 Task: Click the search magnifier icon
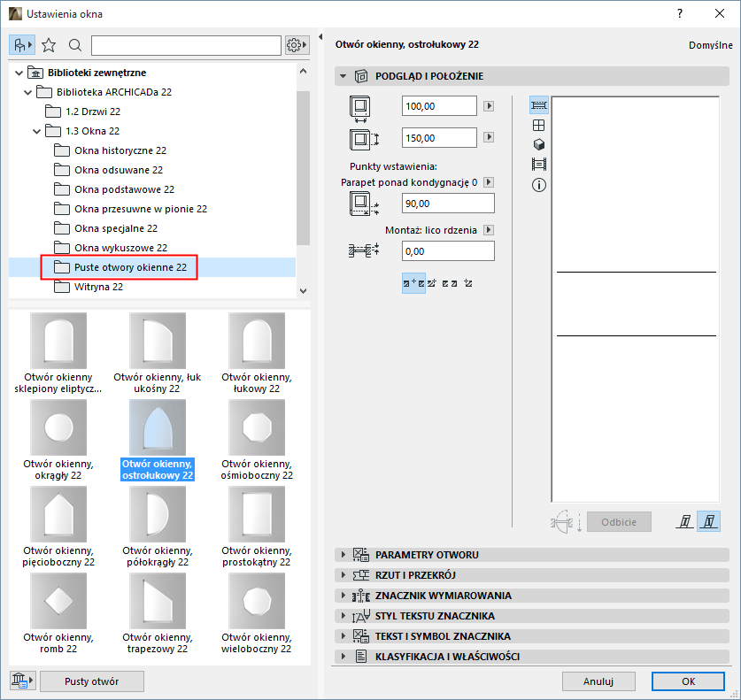(74, 45)
